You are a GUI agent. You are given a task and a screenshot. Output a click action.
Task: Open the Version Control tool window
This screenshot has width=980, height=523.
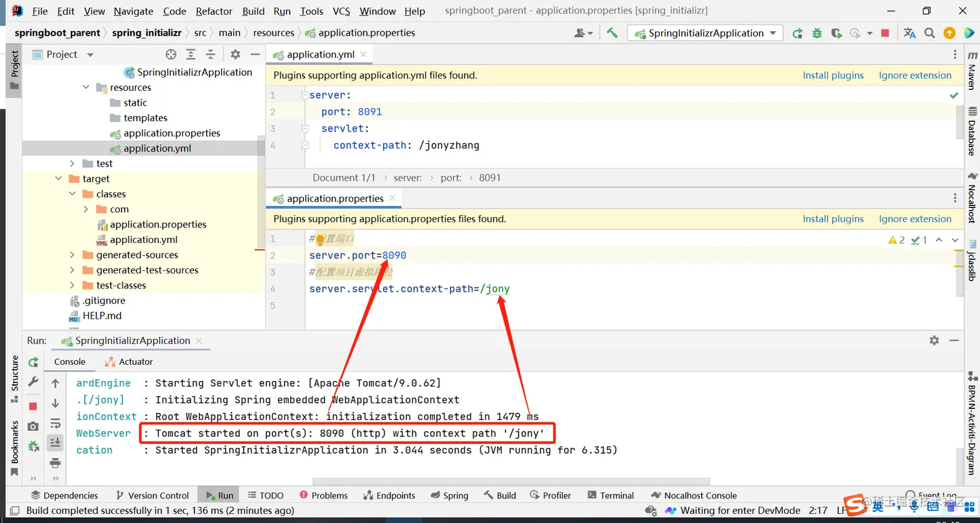click(x=152, y=495)
